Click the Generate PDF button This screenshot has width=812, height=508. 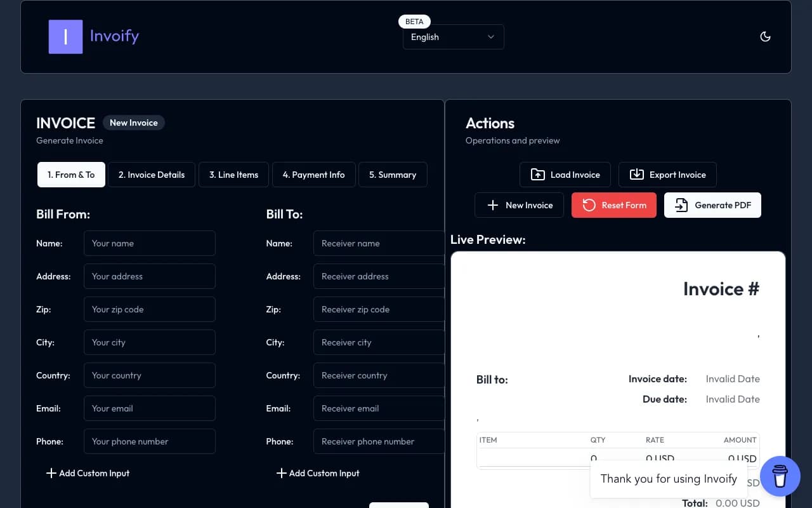(x=712, y=205)
